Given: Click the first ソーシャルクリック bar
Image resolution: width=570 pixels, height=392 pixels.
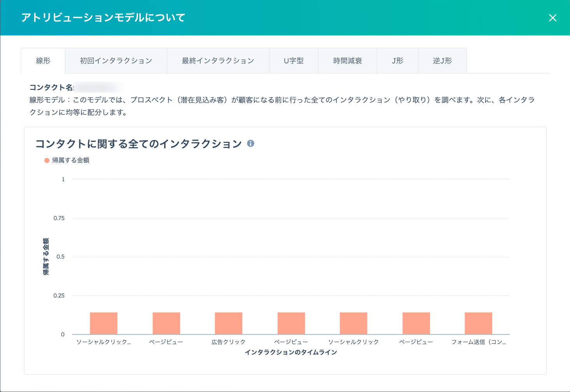Looking at the screenshot, I should pyautogui.click(x=103, y=323).
